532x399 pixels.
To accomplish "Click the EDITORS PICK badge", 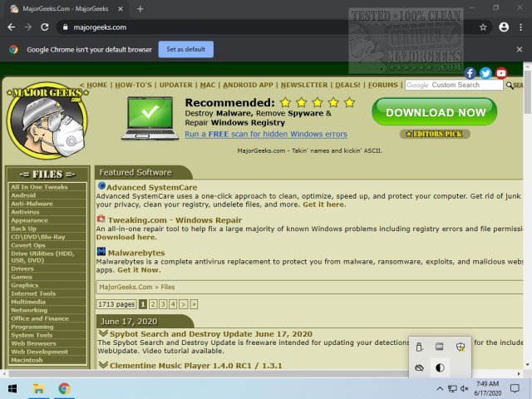I will pyautogui.click(x=435, y=134).
